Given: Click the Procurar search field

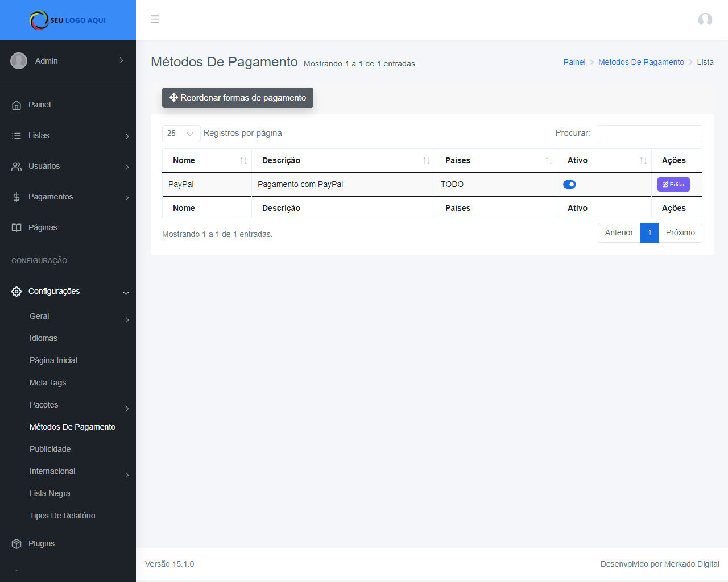Looking at the screenshot, I should coord(649,134).
